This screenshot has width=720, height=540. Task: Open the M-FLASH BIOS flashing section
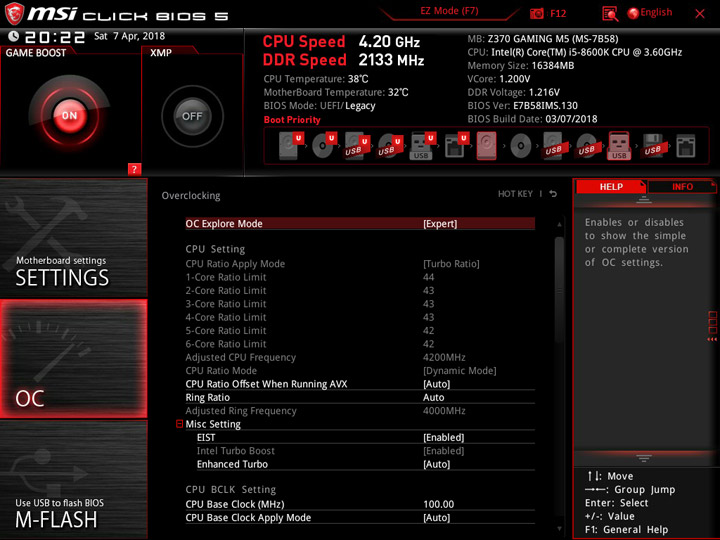[73, 479]
